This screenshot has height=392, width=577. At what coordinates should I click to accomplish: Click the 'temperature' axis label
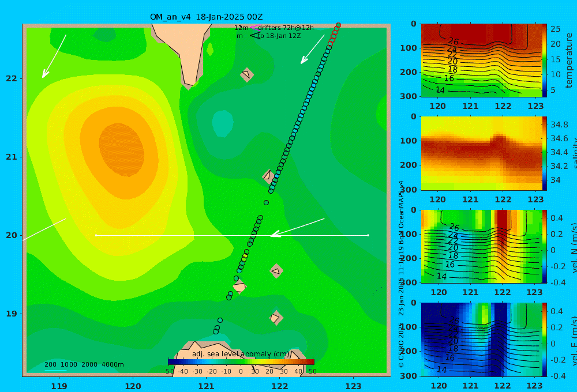[x=569, y=61]
